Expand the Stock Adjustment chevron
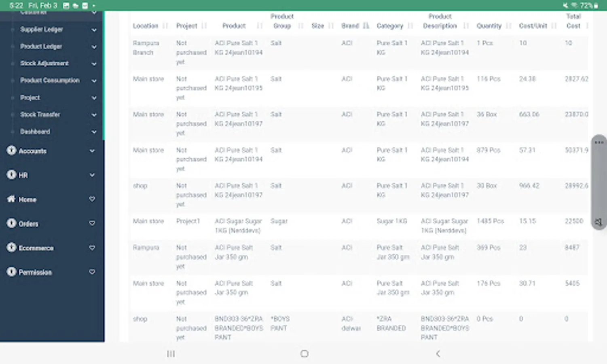607x364 pixels. 94,64
